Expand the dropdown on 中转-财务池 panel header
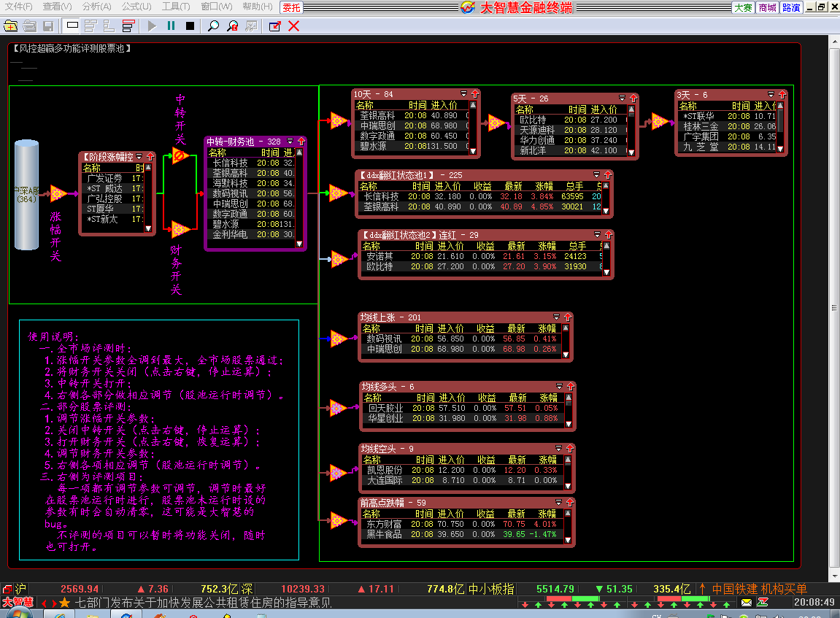 pyautogui.click(x=290, y=142)
